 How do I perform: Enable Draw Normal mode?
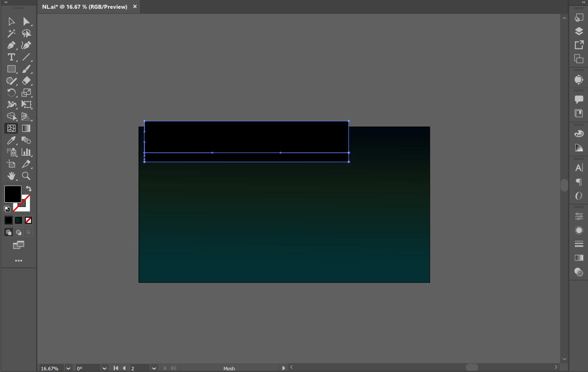tap(8, 232)
